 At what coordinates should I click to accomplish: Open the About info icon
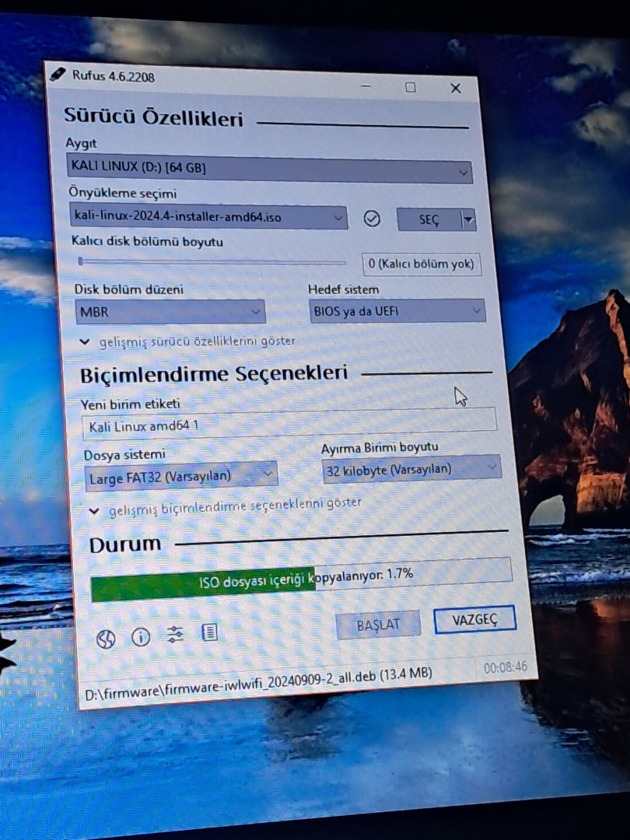(x=140, y=636)
